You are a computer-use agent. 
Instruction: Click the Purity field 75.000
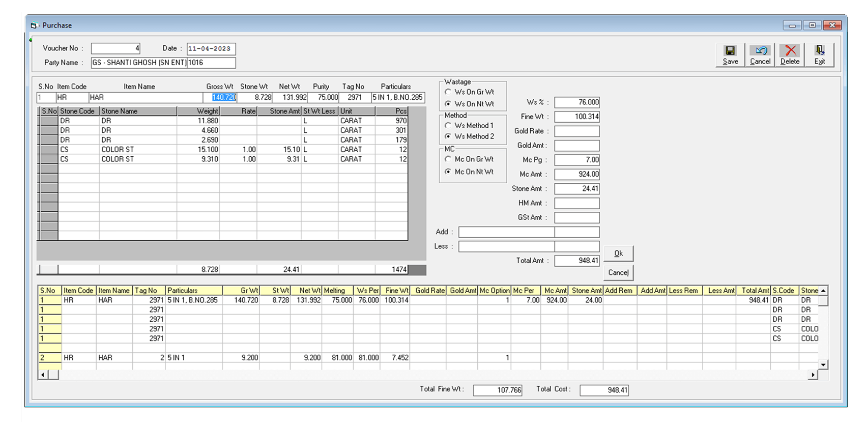[x=324, y=97]
